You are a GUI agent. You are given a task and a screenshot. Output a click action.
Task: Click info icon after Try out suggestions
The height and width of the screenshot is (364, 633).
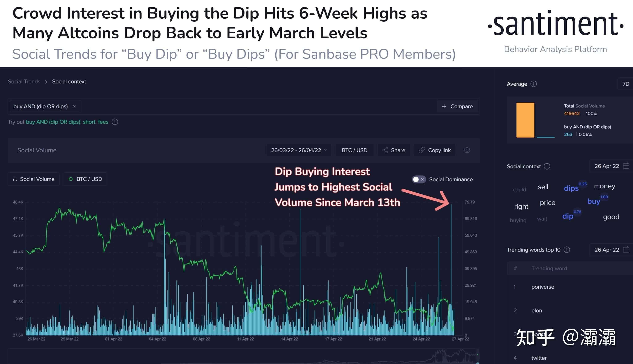point(115,122)
